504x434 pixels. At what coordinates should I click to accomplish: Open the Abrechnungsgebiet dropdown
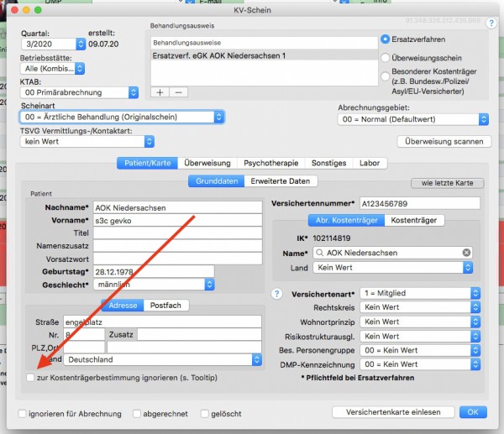point(413,119)
